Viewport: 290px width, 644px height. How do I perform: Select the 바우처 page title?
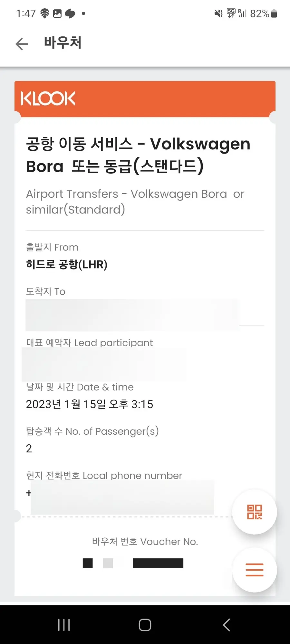coord(63,43)
